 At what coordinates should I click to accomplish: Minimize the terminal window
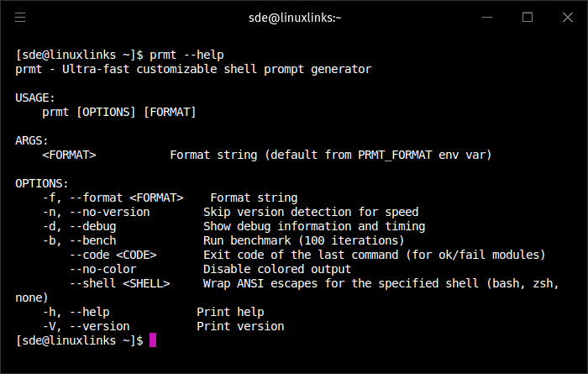488,17
